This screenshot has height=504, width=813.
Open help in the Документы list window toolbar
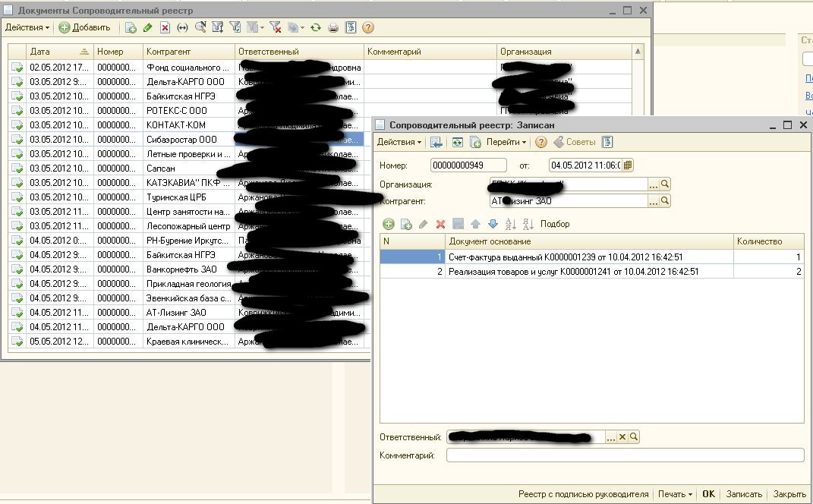(368, 27)
